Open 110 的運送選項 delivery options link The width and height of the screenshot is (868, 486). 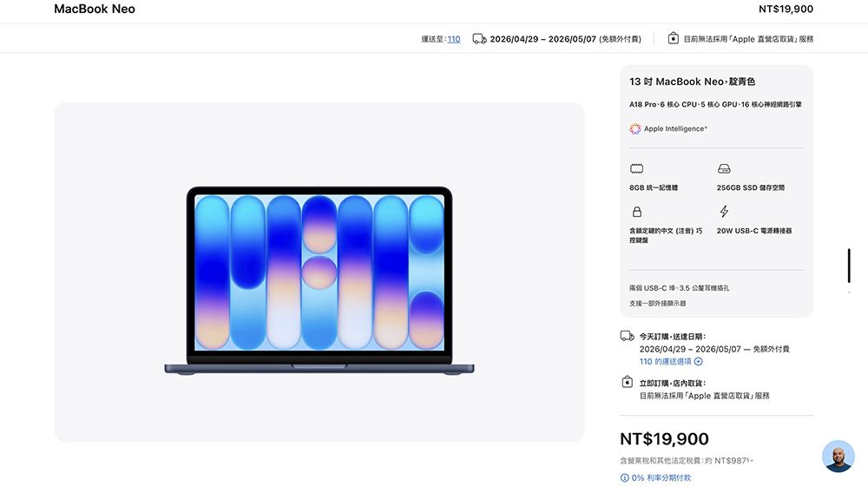click(x=666, y=361)
